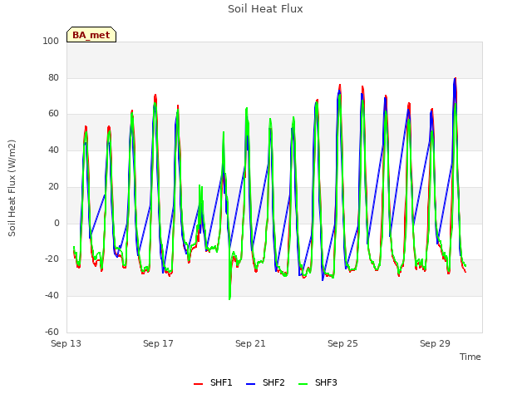The image size is (532, 399).
Task: Click the 80 y-axis tick label
Action: click(53, 77)
